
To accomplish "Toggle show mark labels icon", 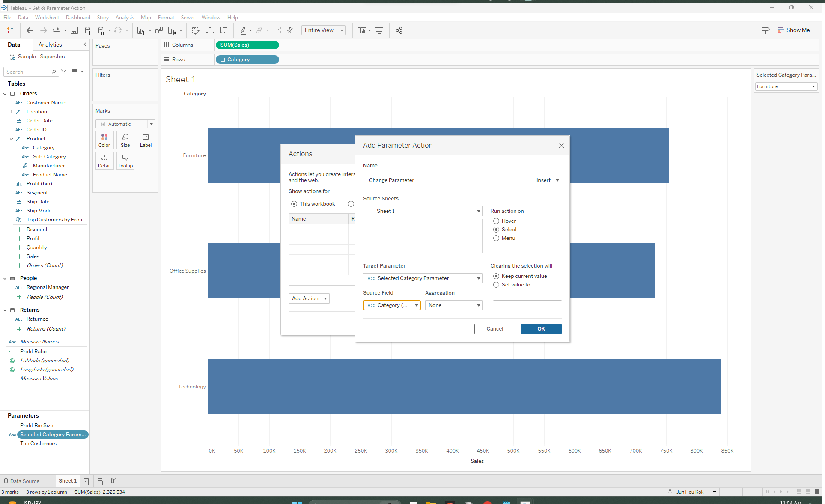I will click(277, 30).
